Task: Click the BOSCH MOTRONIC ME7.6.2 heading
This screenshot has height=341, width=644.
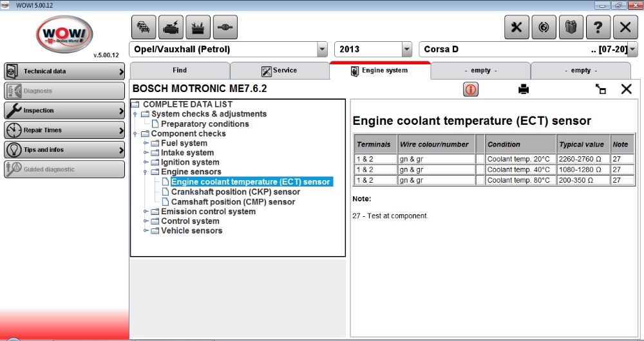Action: [x=200, y=89]
